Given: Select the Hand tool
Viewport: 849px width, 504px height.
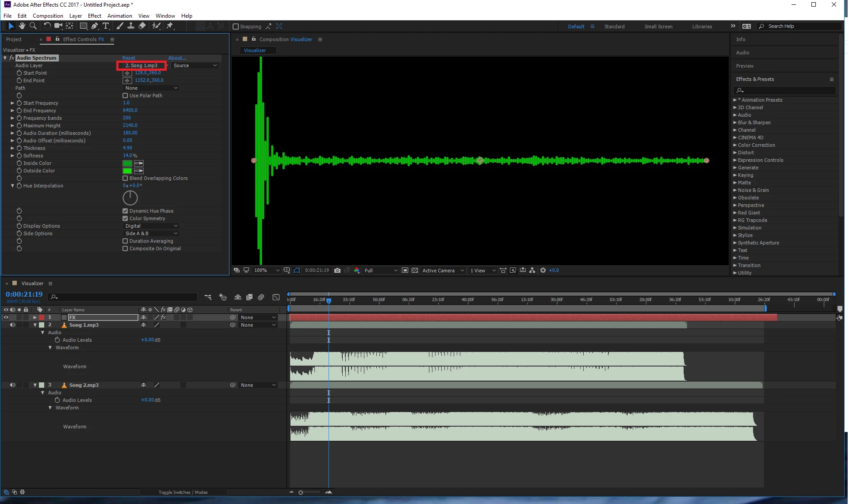Looking at the screenshot, I should 22,26.
